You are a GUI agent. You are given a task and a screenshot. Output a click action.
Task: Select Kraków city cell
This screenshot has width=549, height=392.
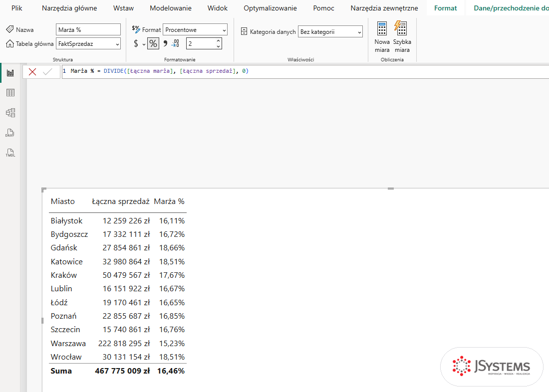[x=64, y=275]
